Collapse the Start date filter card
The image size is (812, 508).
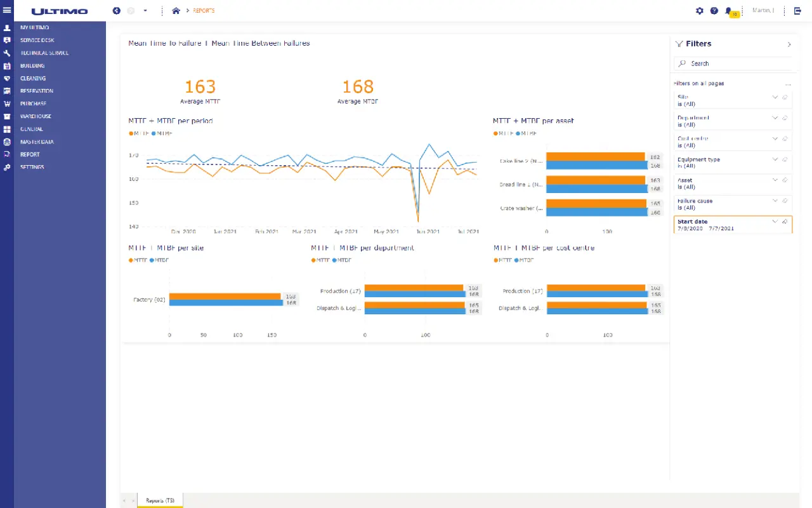coord(775,222)
